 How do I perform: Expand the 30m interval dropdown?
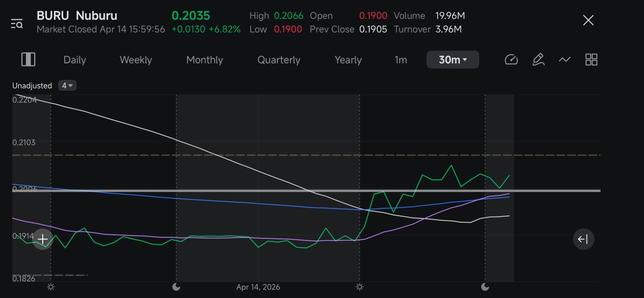pos(453,60)
